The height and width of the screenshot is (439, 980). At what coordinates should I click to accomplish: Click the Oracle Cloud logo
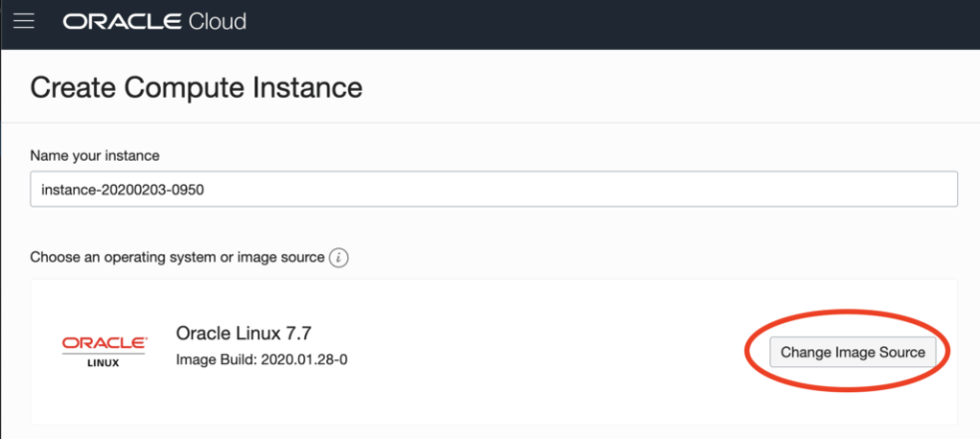point(154,21)
